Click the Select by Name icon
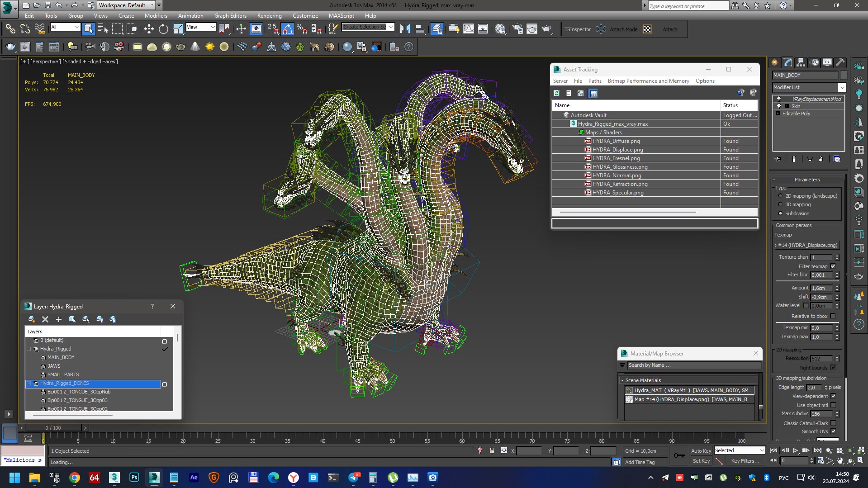 103,29
